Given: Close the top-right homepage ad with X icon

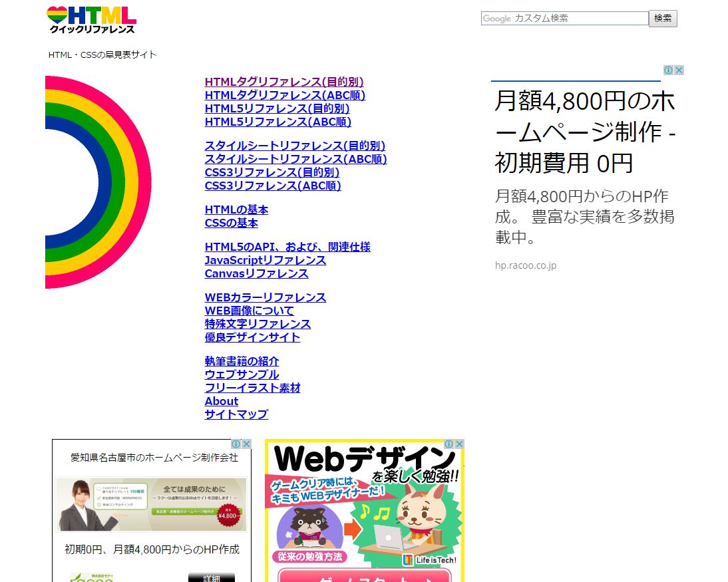Looking at the screenshot, I should click(679, 70).
